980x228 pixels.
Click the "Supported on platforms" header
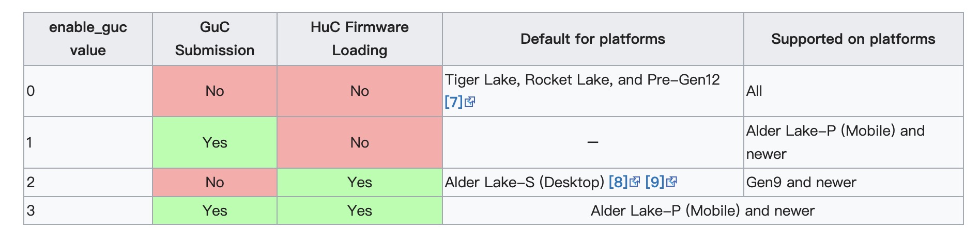tap(853, 39)
